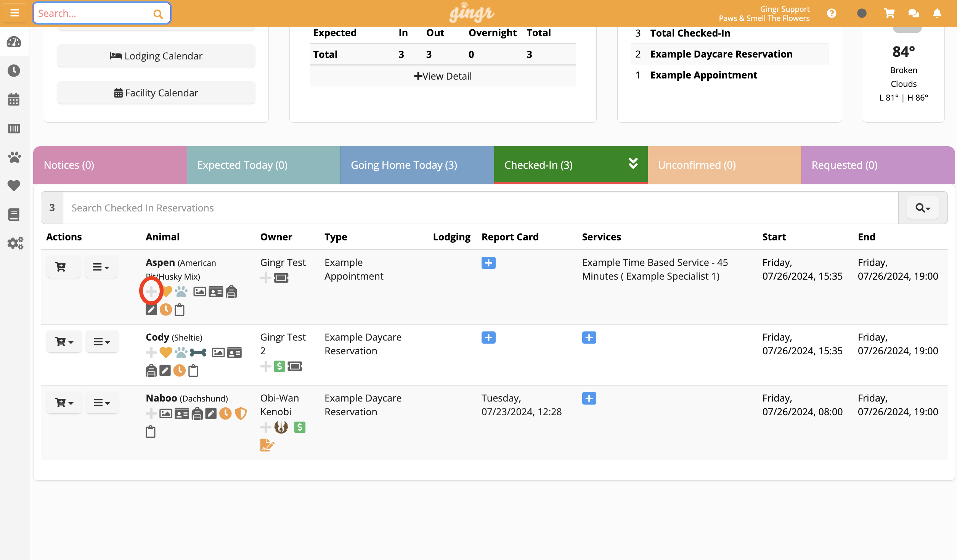This screenshot has width=957, height=560.
Task: Click Naboo's orange clock icon
Action: pyautogui.click(x=225, y=413)
